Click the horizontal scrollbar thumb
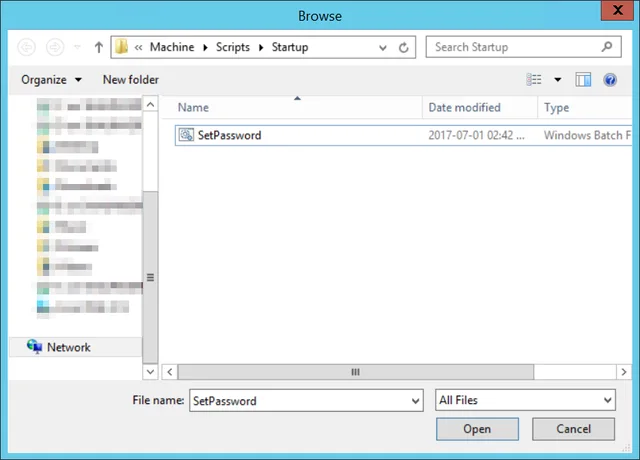Viewport: 640px width, 460px height. 356,372
